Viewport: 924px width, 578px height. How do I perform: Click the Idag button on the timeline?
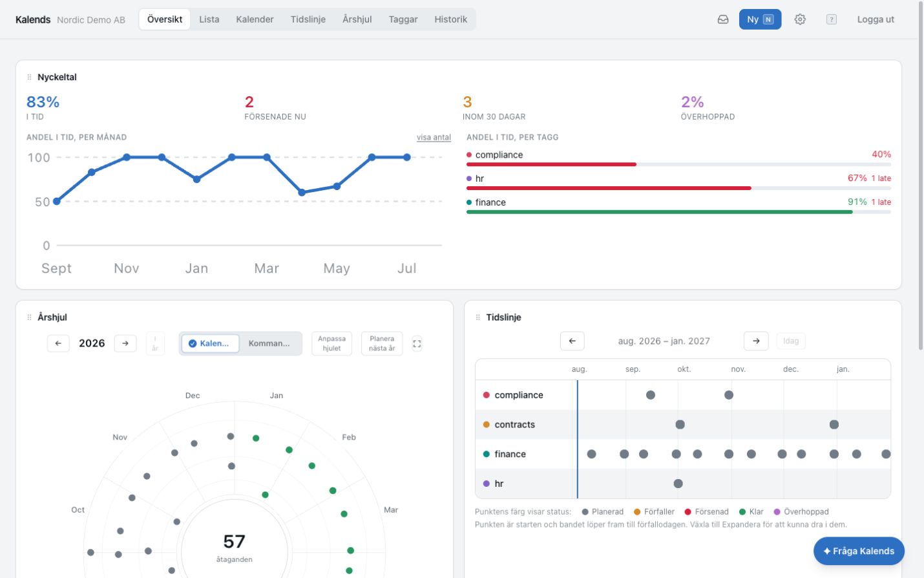click(x=791, y=341)
